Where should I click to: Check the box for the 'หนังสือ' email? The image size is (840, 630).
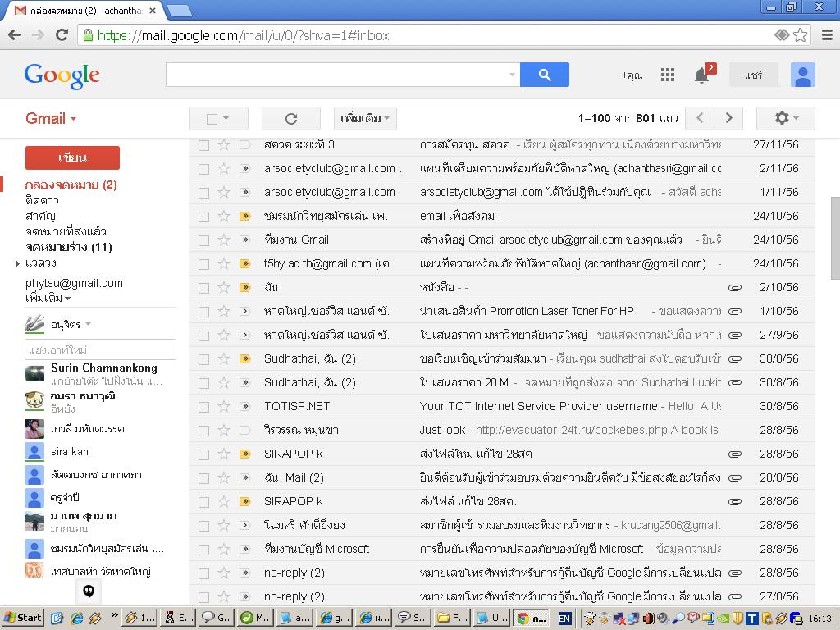(203, 288)
